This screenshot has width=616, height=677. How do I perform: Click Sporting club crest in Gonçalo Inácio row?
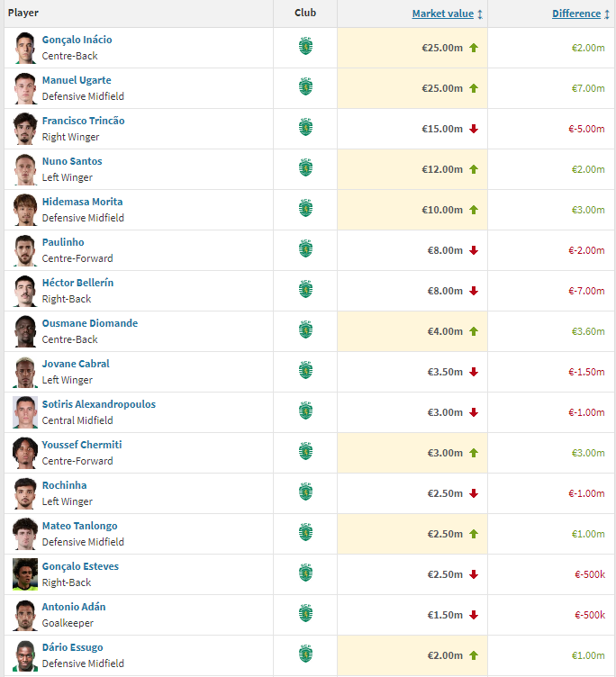(305, 46)
